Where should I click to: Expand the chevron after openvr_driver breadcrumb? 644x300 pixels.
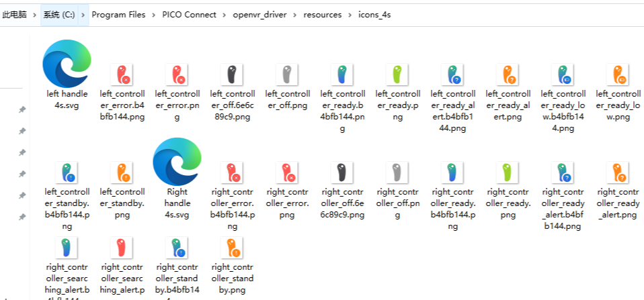[296, 15]
